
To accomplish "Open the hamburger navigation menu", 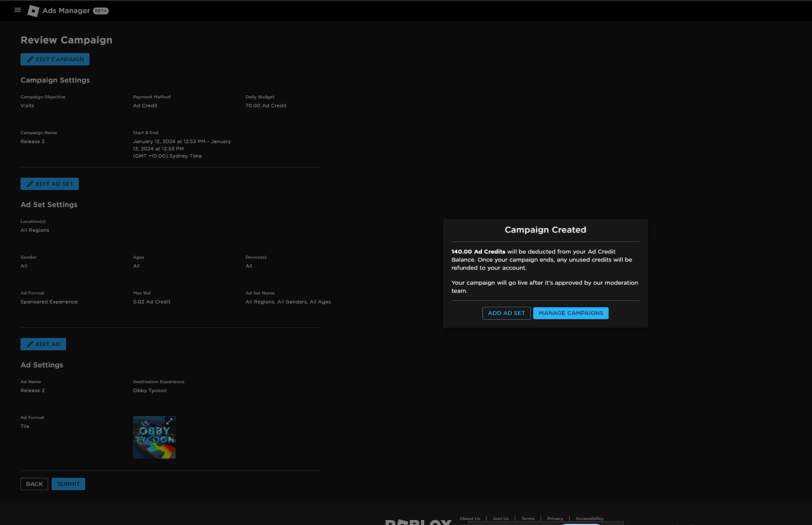I will 17,10.
